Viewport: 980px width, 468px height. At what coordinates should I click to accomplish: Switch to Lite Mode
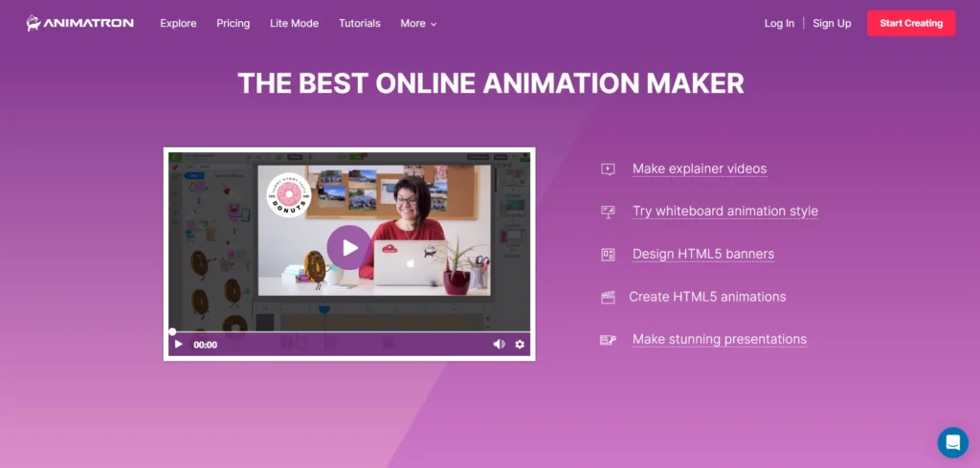click(295, 23)
